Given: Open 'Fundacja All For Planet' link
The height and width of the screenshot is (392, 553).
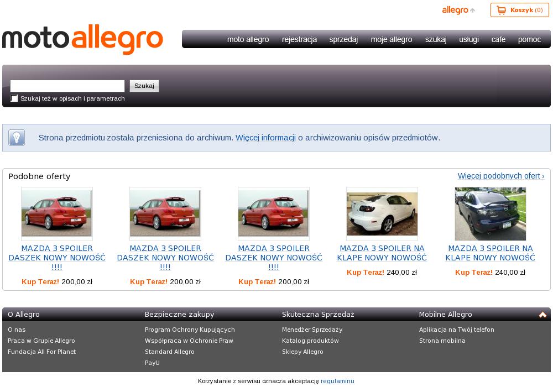Looking at the screenshot, I should pos(41,352).
